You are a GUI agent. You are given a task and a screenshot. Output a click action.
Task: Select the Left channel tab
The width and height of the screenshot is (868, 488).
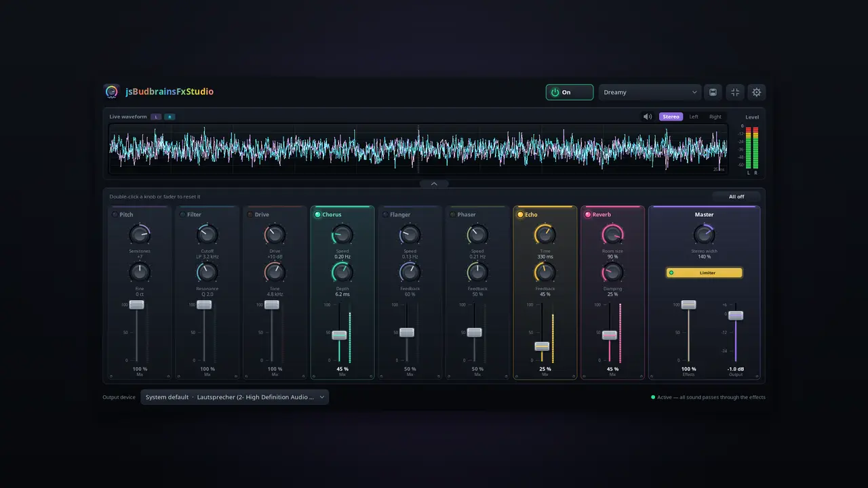[x=694, y=117]
